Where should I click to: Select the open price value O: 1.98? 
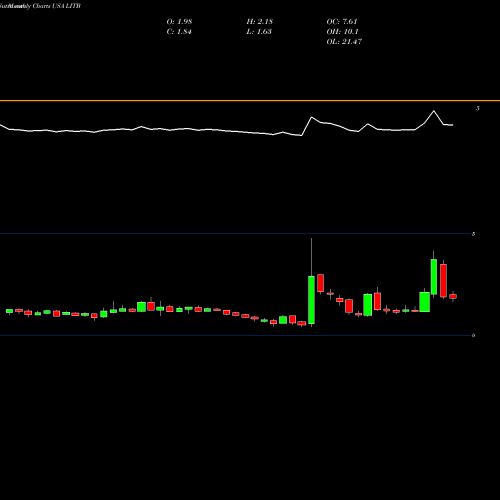(x=179, y=22)
